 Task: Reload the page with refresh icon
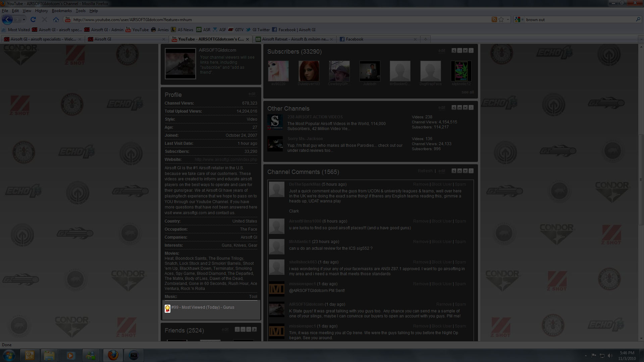(33, 19)
